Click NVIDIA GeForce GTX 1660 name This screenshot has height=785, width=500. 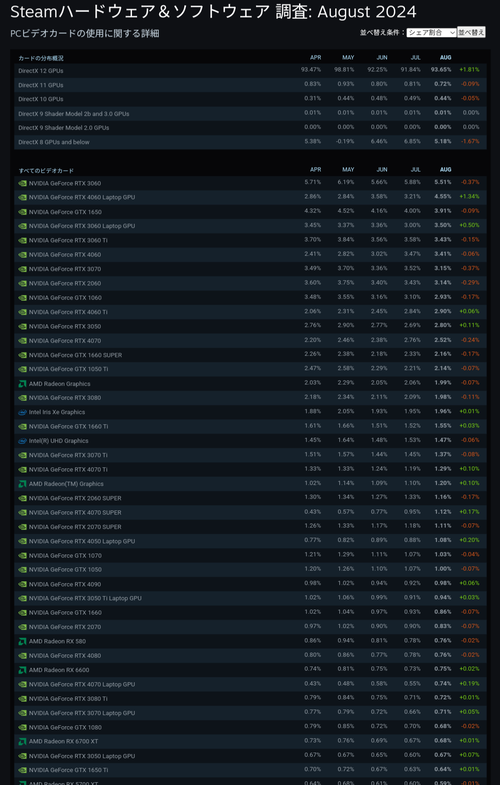click(x=65, y=613)
